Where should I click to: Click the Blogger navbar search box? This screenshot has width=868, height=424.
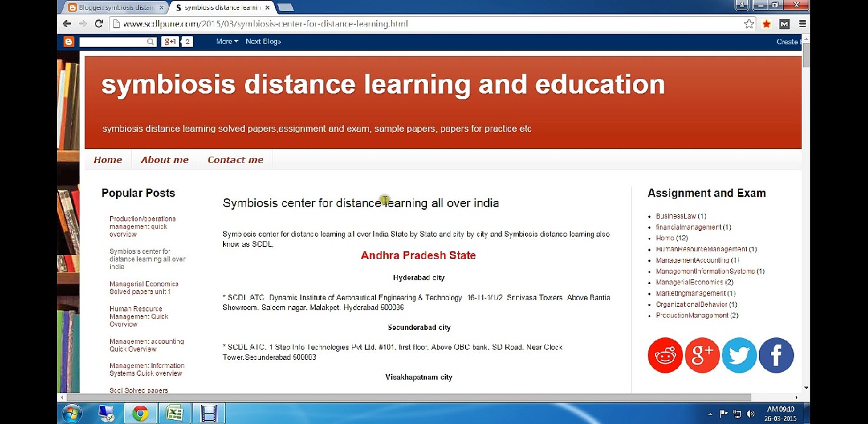(118, 41)
